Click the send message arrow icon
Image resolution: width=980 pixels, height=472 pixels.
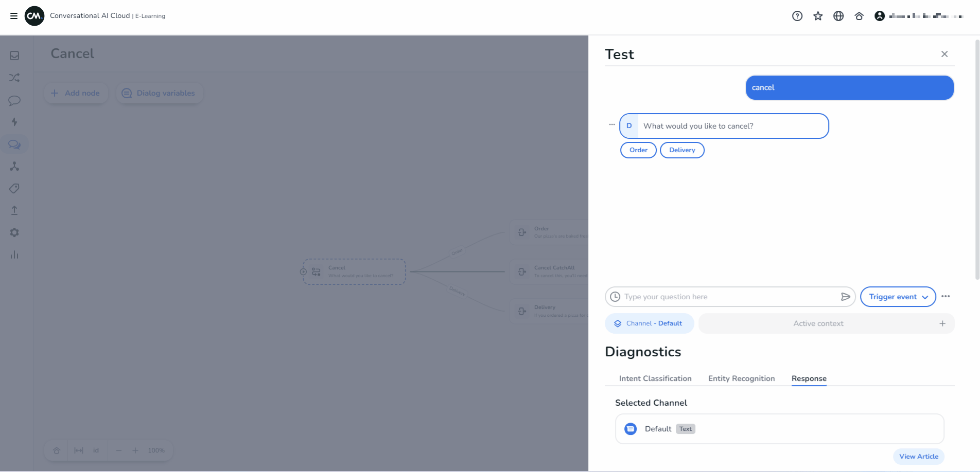point(845,297)
